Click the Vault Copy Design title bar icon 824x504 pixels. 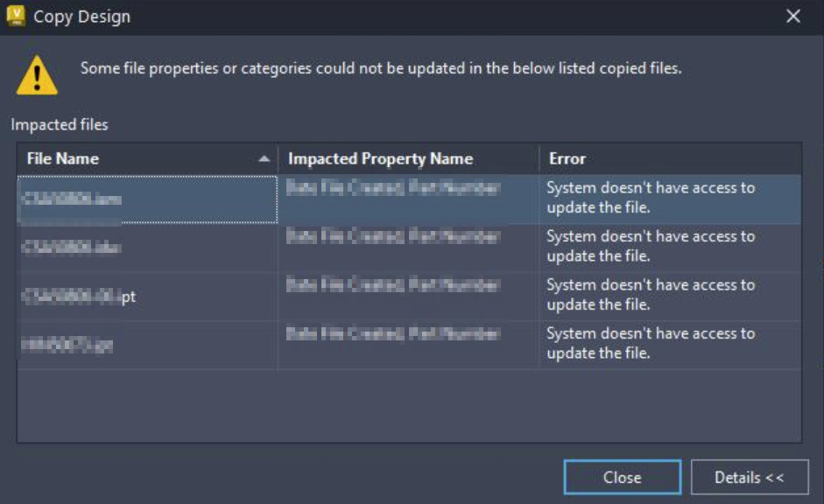(x=16, y=14)
